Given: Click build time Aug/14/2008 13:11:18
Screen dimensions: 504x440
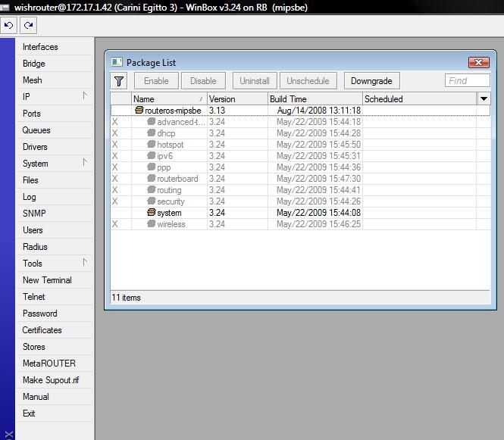Looking at the screenshot, I should pos(319,110).
